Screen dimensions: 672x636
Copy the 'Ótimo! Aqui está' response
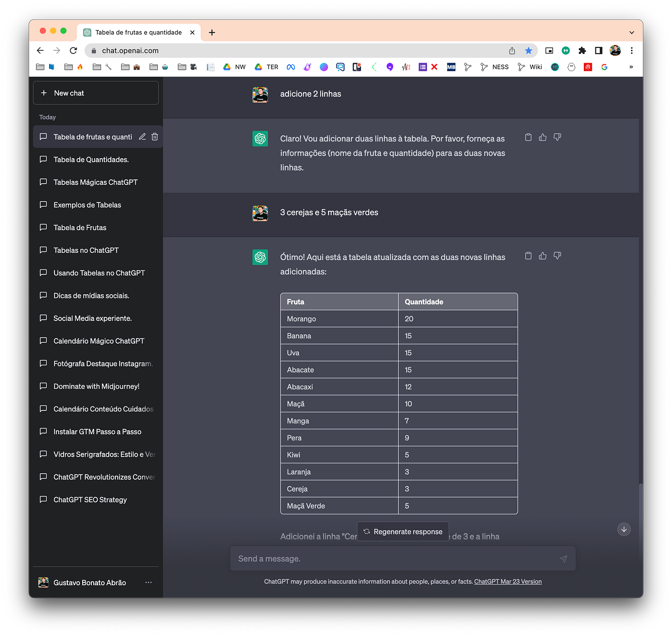(x=528, y=256)
